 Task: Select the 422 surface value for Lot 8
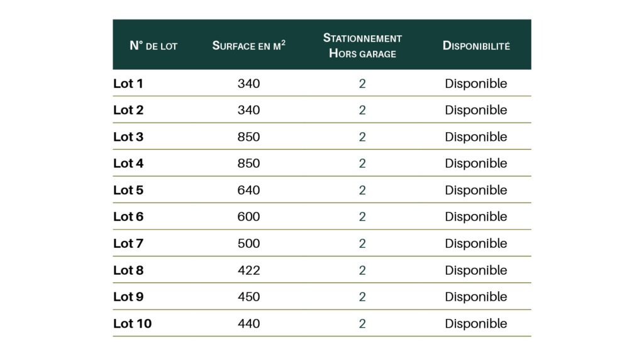[x=248, y=270]
